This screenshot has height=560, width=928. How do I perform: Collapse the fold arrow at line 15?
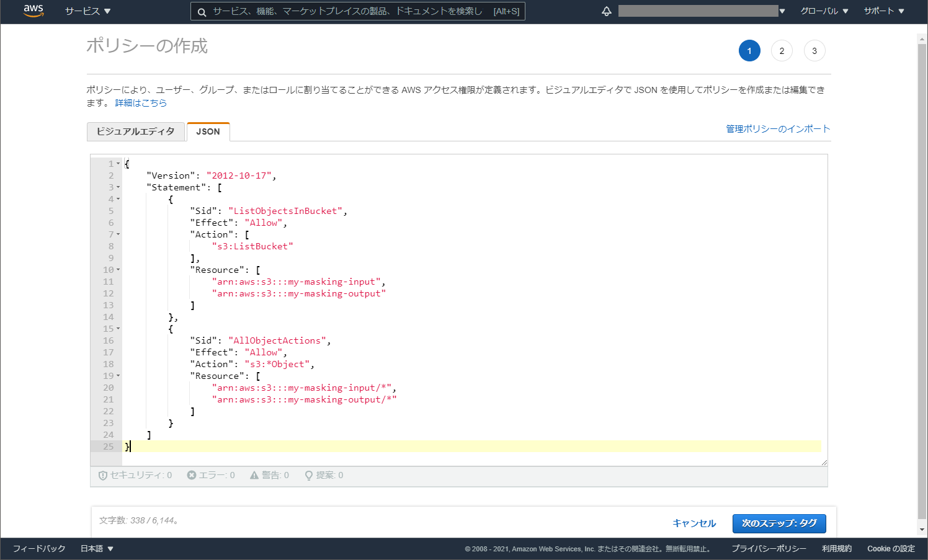click(118, 329)
